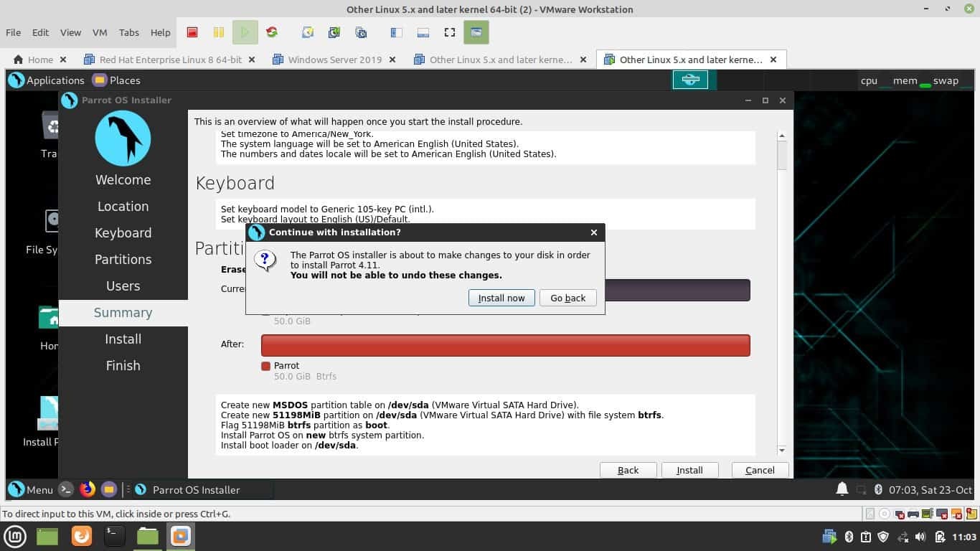Click the host Firefox taskbar icon
980x551 pixels.
coord(82,536)
